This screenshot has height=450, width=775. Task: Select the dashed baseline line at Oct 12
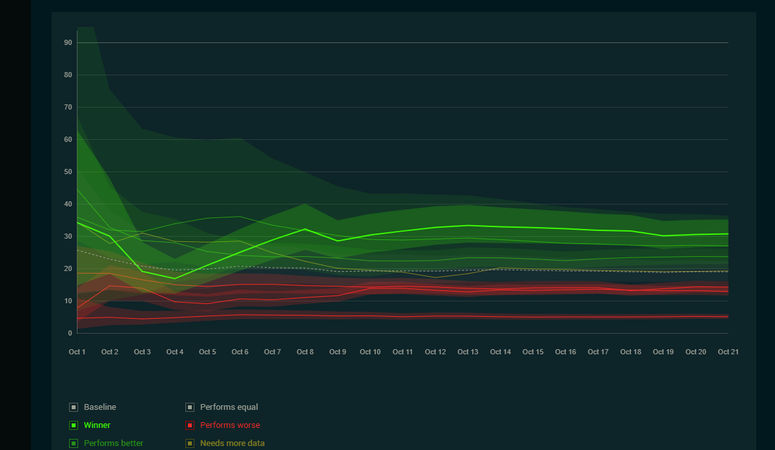coord(435,271)
